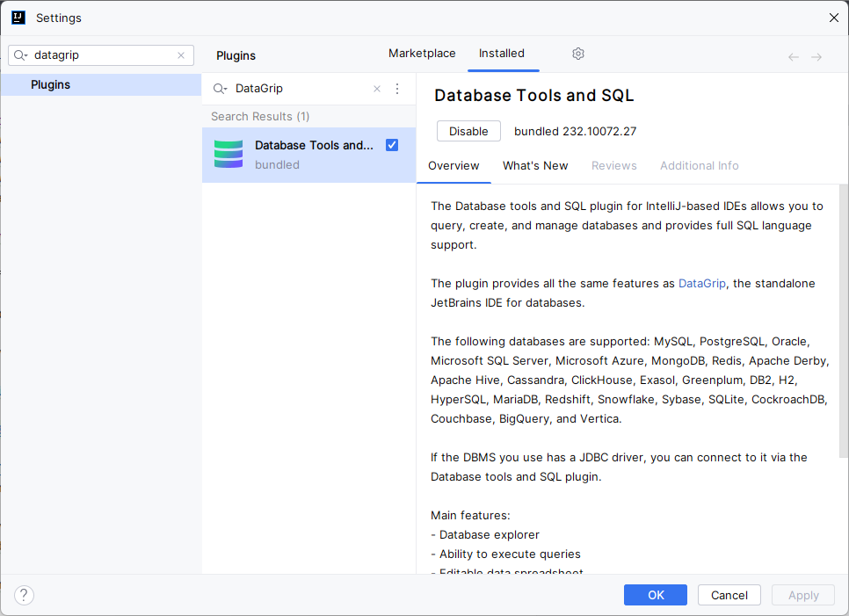
Task: Switch to the Marketplace tab
Action: [422, 54]
